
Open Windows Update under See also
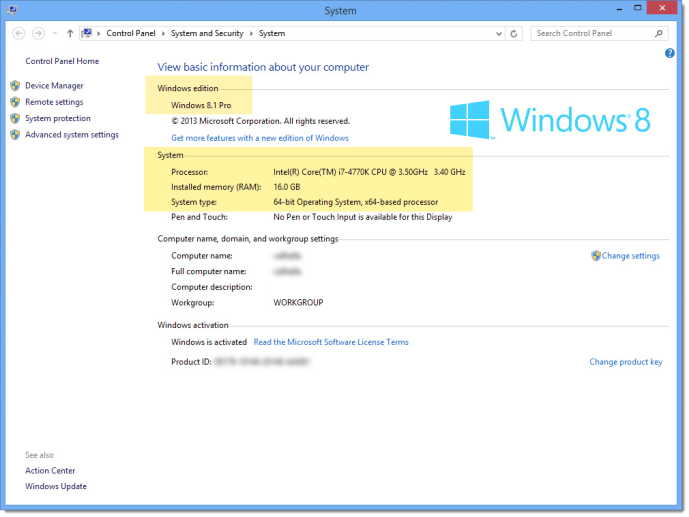(56, 487)
